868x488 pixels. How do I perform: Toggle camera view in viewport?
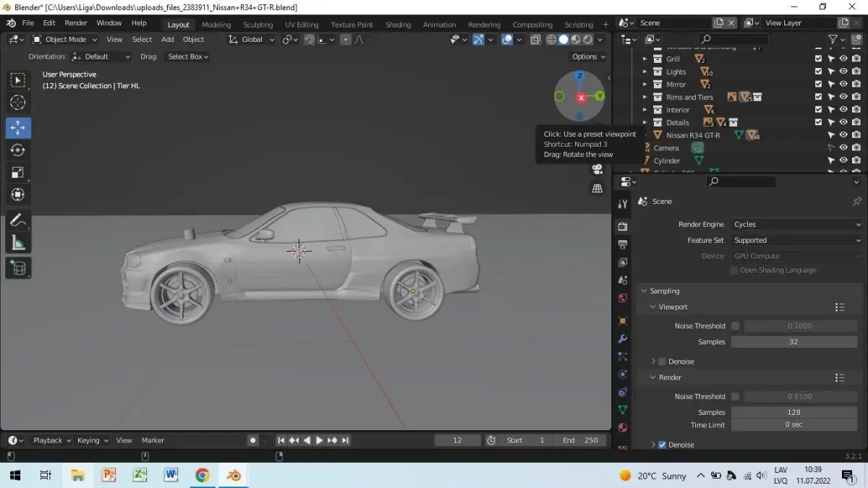[597, 169]
